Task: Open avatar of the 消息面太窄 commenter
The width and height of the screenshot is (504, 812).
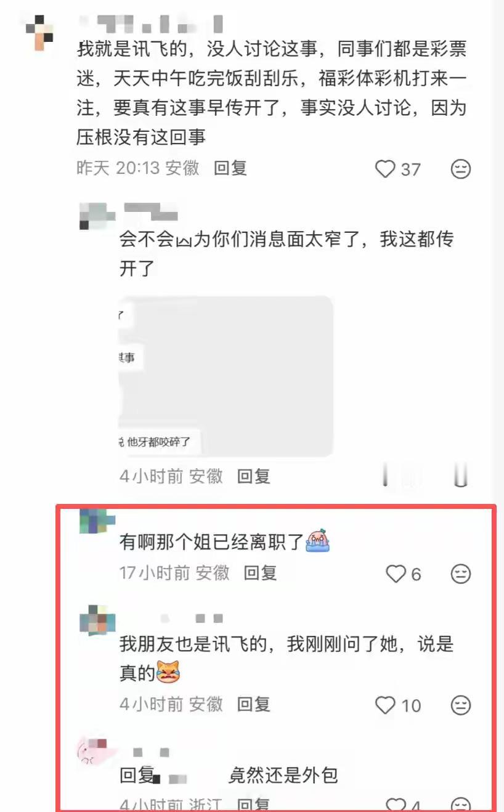Action: (x=97, y=216)
